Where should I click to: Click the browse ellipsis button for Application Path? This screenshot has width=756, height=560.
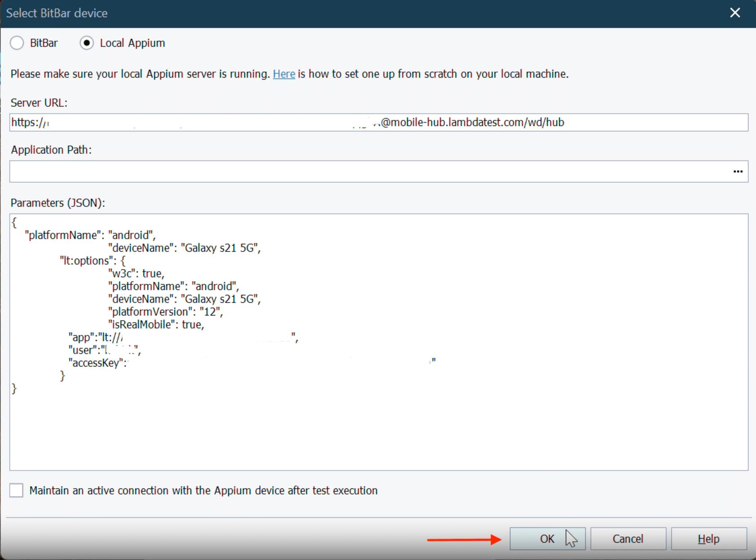coord(738,172)
